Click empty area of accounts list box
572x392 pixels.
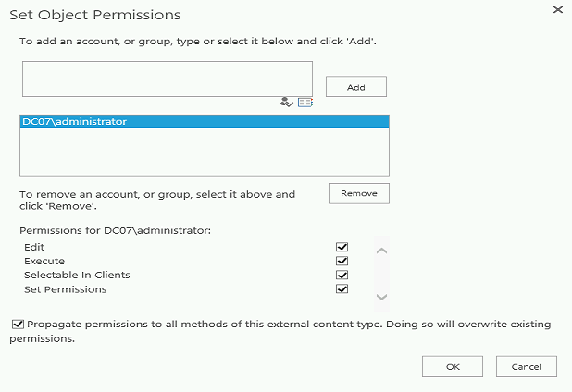tap(204, 153)
